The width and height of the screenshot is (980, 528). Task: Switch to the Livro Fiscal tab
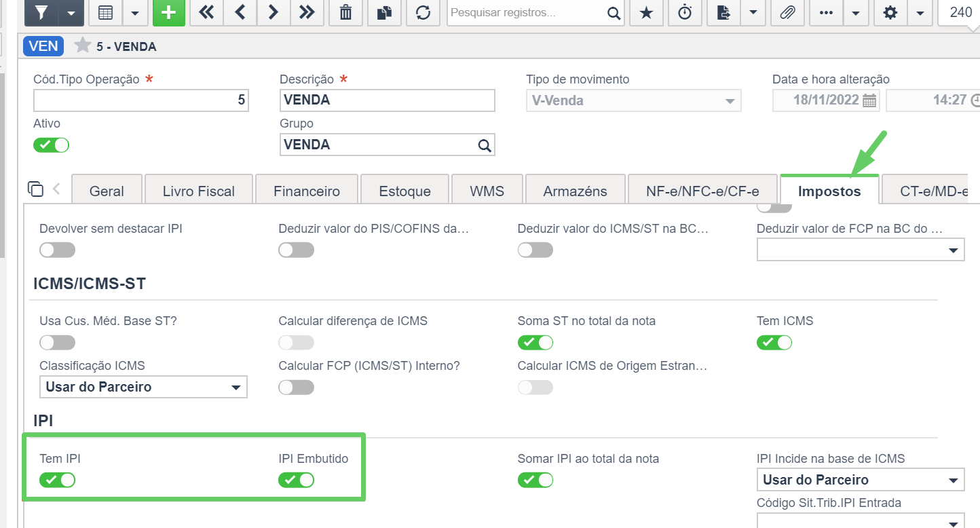pos(198,191)
